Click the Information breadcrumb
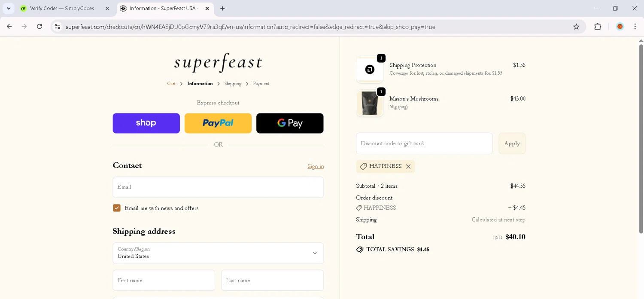 200,84
